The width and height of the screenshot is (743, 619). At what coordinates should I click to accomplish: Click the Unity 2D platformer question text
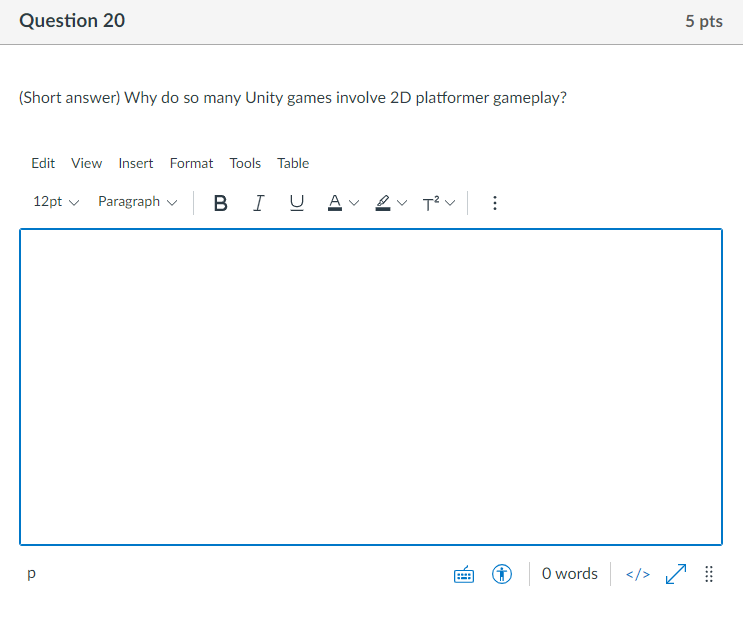coord(293,98)
